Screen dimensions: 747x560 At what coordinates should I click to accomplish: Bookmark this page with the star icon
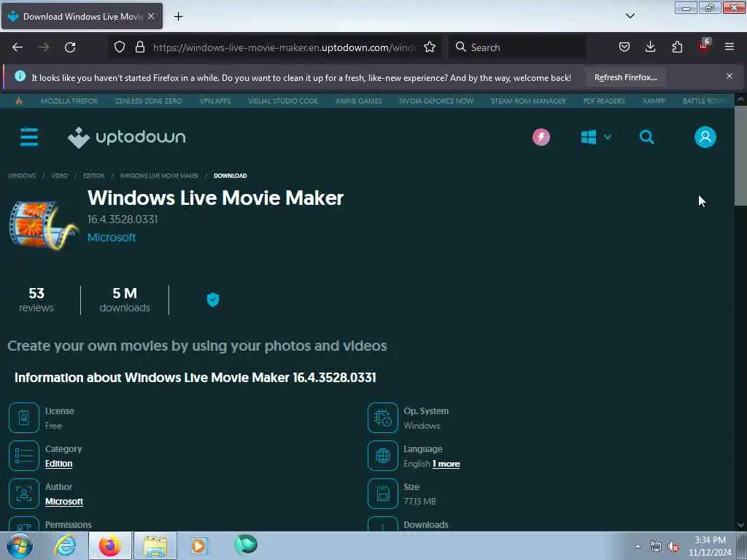tap(430, 47)
